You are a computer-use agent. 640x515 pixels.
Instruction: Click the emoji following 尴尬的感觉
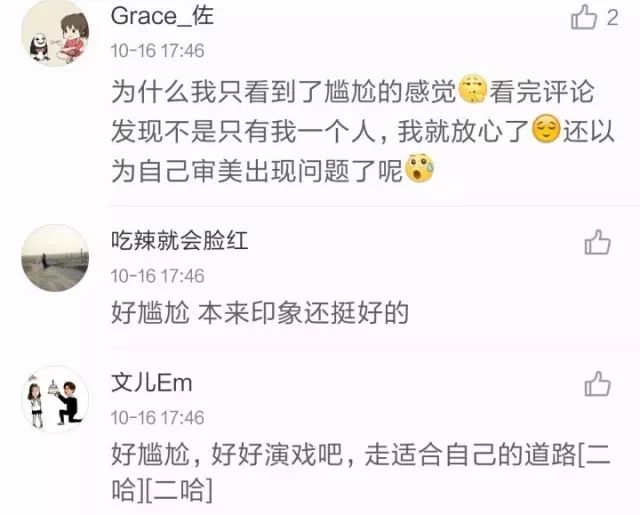click(x=473, y=89)
